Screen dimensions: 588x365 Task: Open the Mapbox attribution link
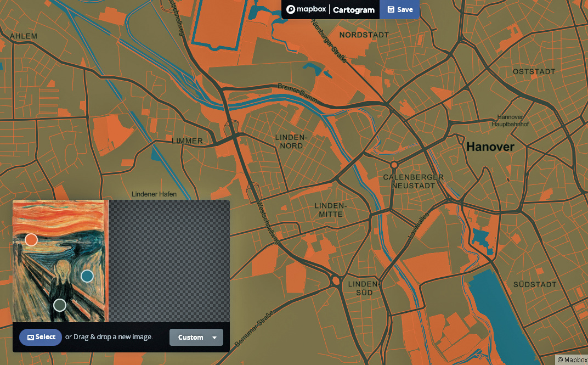[x=572, y=360]
